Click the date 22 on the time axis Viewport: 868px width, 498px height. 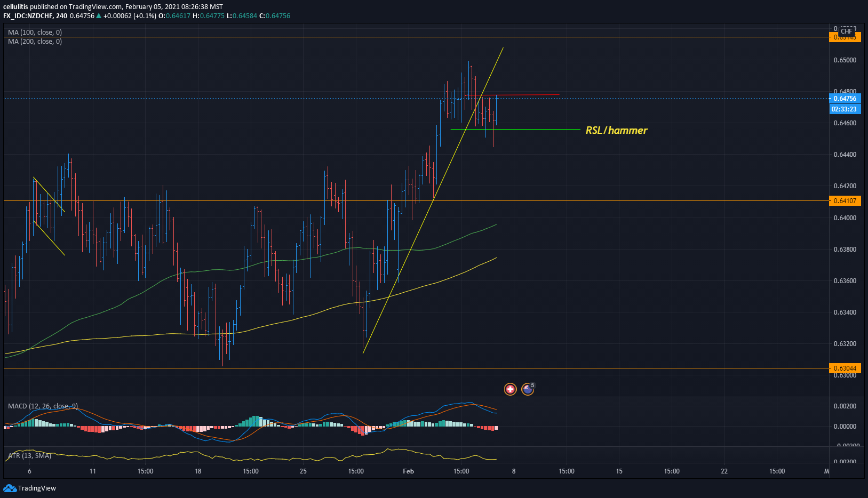click(724, 471)
